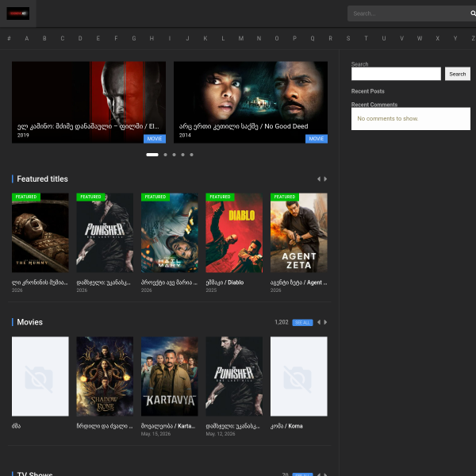
Task: Show previous Movies with left arrow
Action: tap(319, 322)
